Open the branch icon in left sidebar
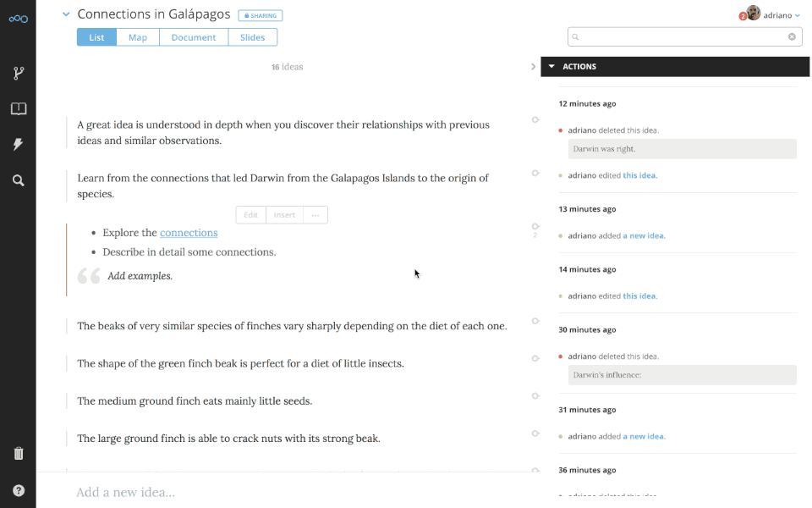This screenshot has width=812, height=508. click(x=18, y=73)
